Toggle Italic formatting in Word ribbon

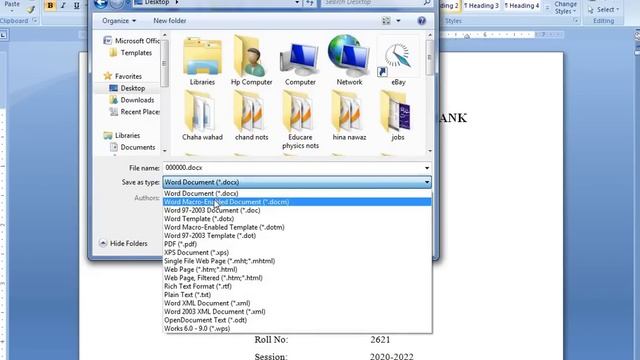point(63,6)
